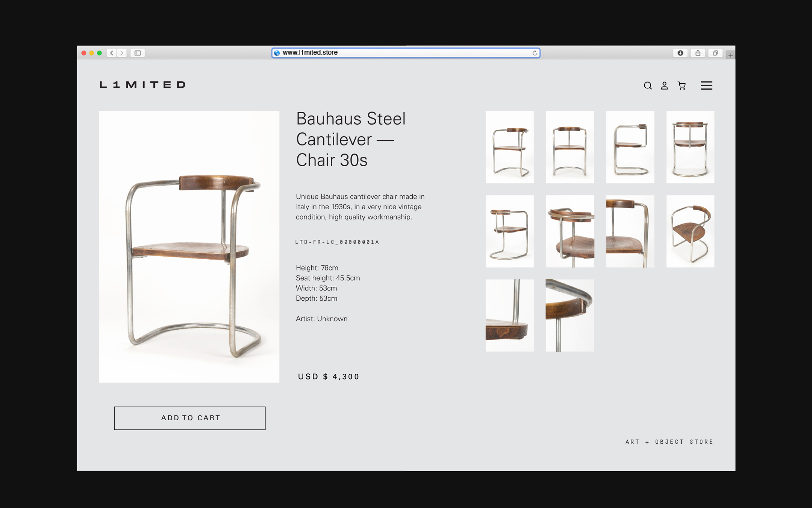Select the side-profile chair thumbnail in first row
The width and height of the screenshot is (812, 508).
[x=630, y=147]
